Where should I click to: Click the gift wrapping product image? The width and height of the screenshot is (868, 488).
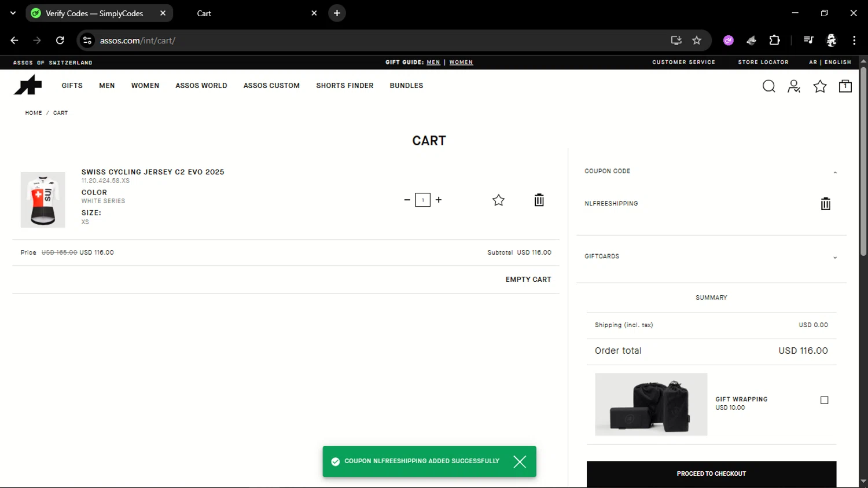pos(651,404)
